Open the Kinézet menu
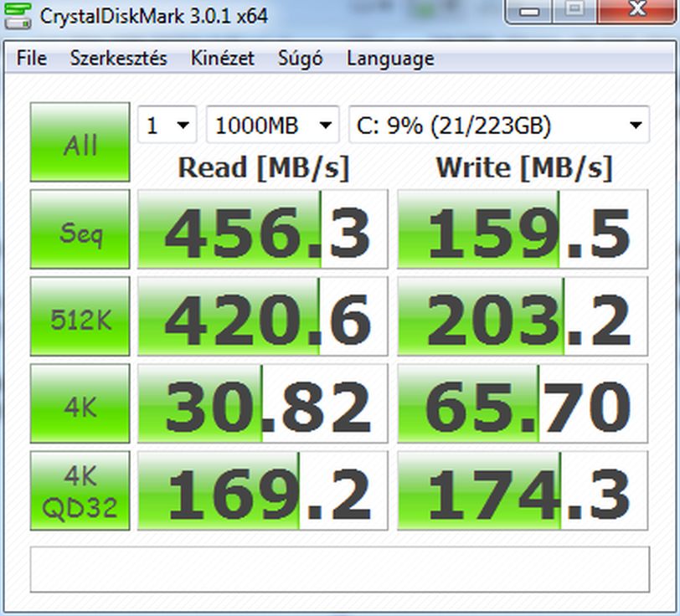The height and width of the screenshot is (616, 680). 223,58
